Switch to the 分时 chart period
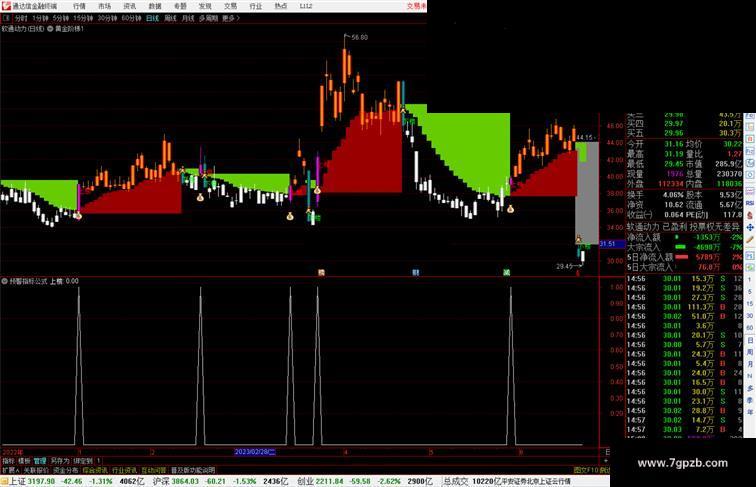Viewport: 756px width, 487px height. coord(21,18)
